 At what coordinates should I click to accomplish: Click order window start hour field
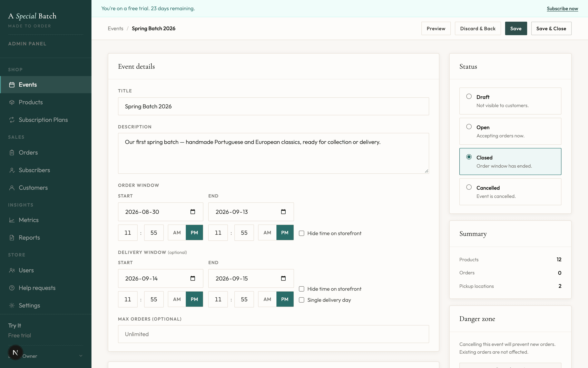coord(128,232)
